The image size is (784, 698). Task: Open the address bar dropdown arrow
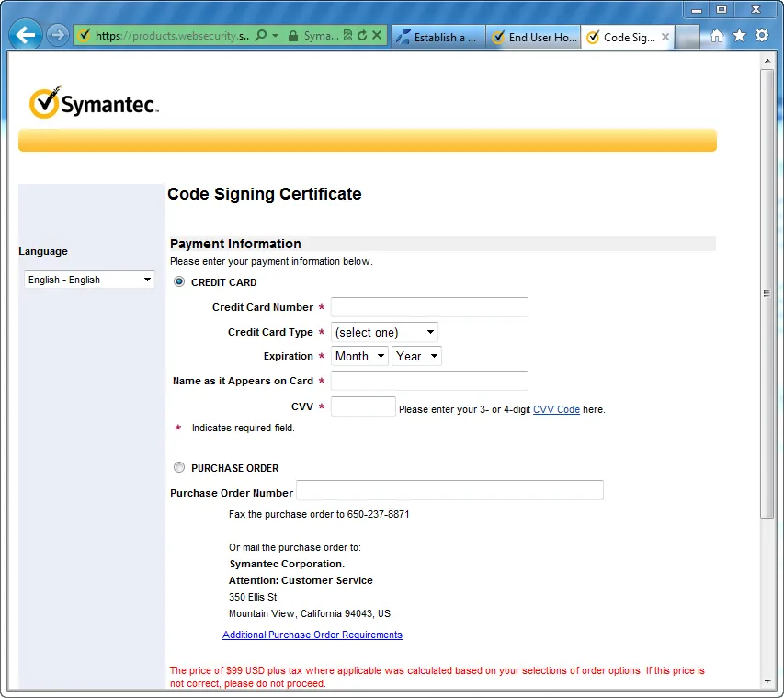pos(275,36)
